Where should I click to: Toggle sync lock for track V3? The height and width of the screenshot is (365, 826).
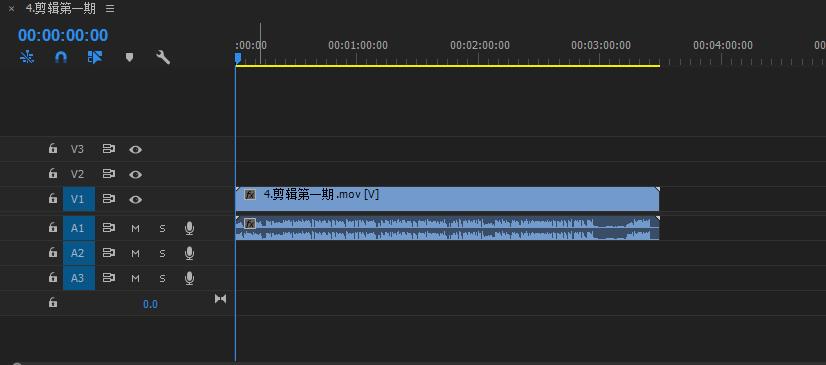pyautogui.click(x=109, y=149)
